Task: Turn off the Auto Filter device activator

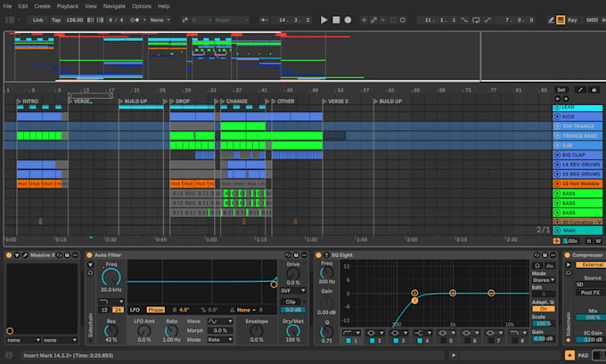Action: (89, 255)
